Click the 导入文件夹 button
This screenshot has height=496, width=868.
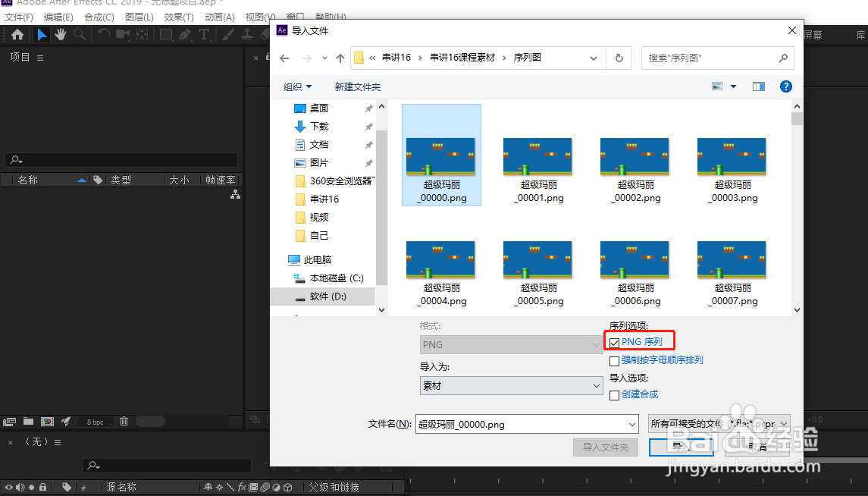606,447
